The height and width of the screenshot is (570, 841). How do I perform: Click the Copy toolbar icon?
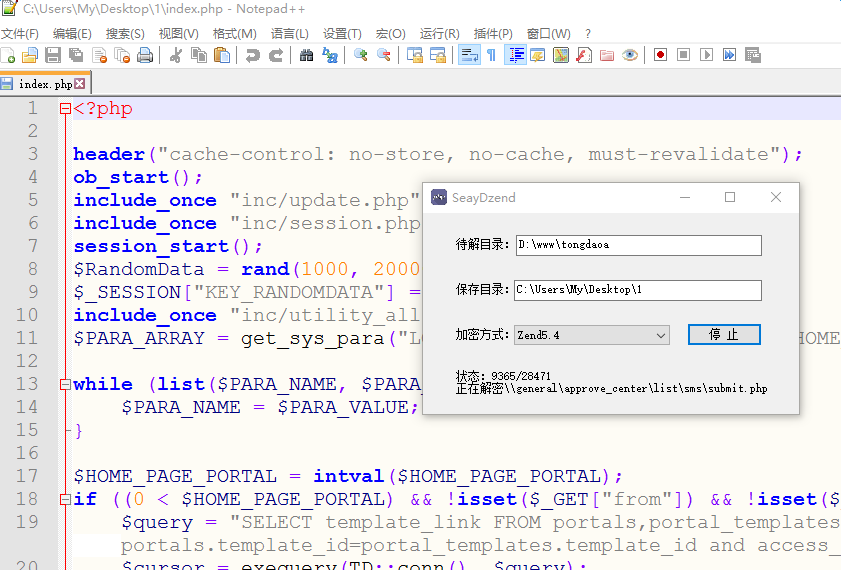pyautogui.click(x=199, y=55)
